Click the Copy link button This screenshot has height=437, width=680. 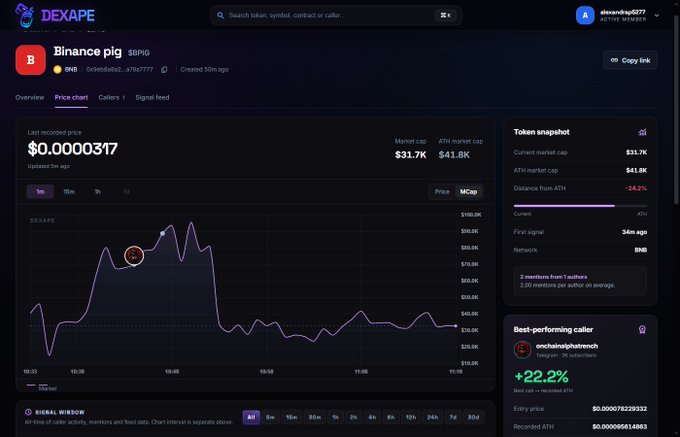tap(630, 60)
